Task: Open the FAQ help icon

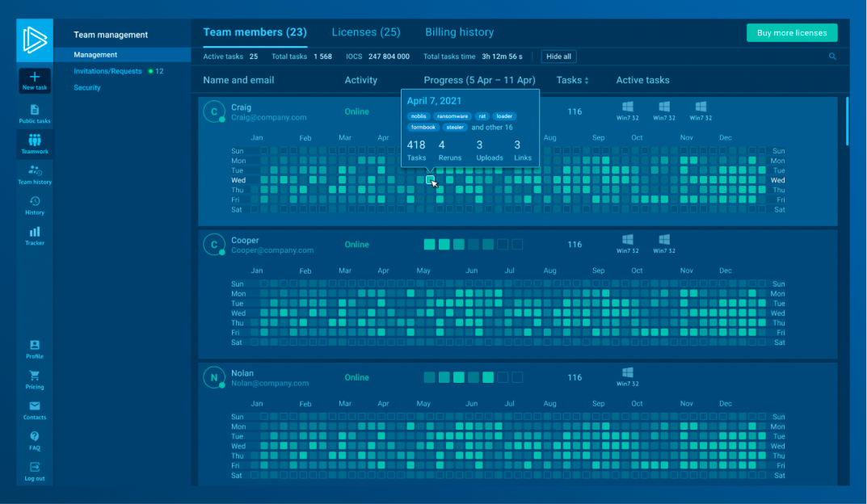Action: pyautogui.click(x=35, y=437)
